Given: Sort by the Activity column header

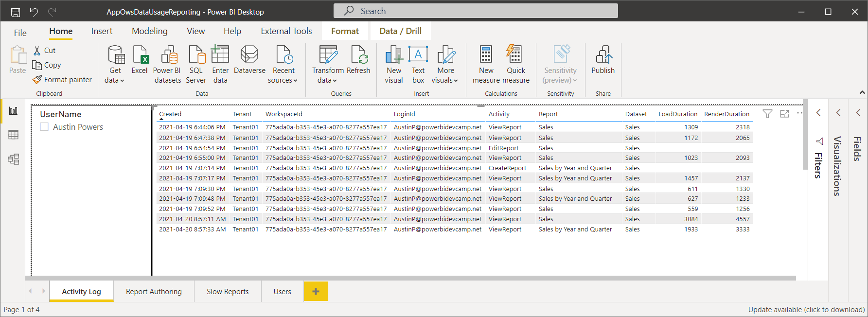Looking at the screenshot, I should (x=499, y=114).
